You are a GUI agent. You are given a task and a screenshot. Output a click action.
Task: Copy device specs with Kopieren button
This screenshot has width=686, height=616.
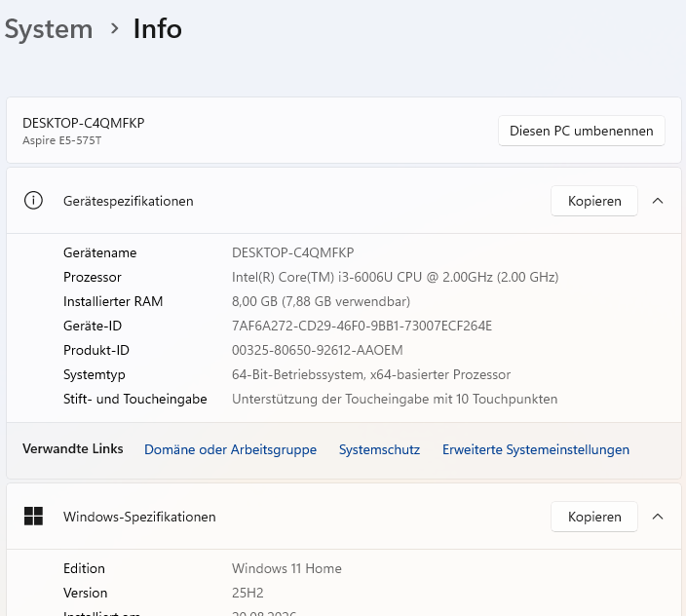coord(594,201)
